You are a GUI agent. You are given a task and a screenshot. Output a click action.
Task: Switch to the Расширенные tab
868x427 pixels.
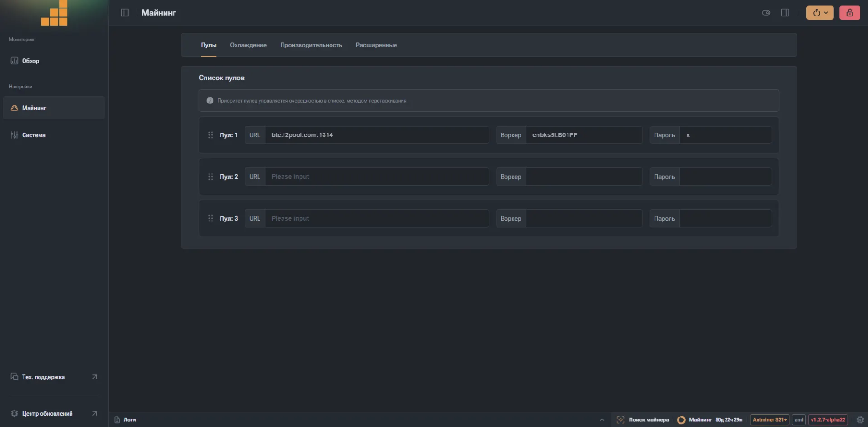(x=376, y=45)
